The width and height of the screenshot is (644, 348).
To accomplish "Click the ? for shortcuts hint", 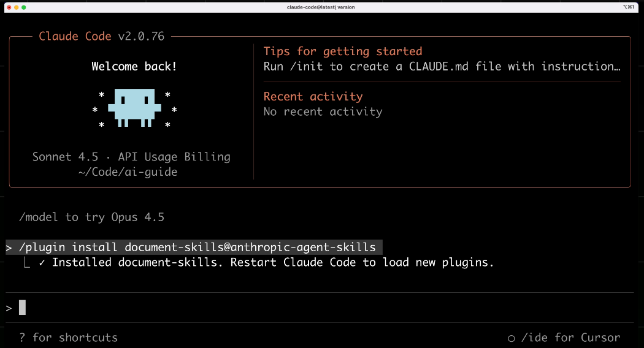I will 68,338.
